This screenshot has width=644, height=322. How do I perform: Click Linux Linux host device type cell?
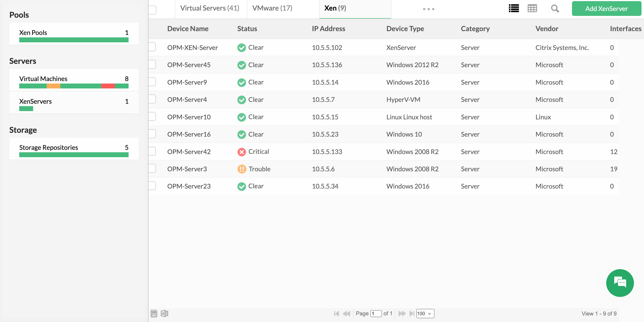click(x=409, y=117)
